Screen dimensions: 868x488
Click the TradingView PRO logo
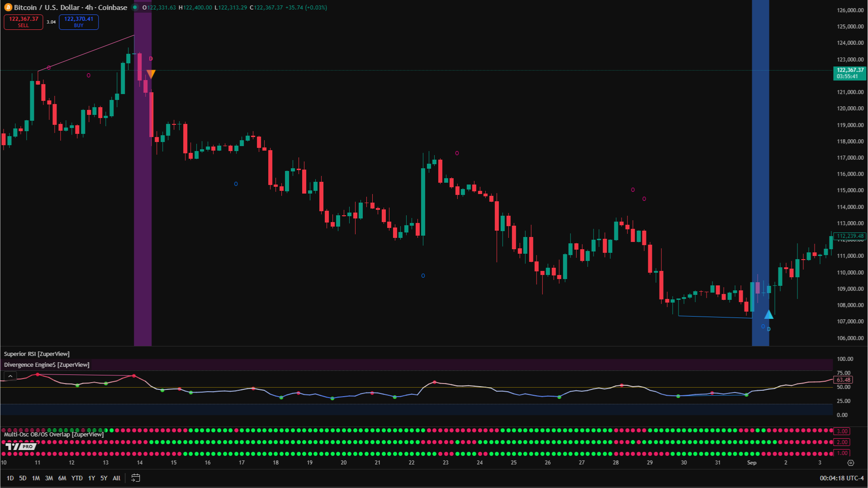pyautogui.click(x=20, y=446)
